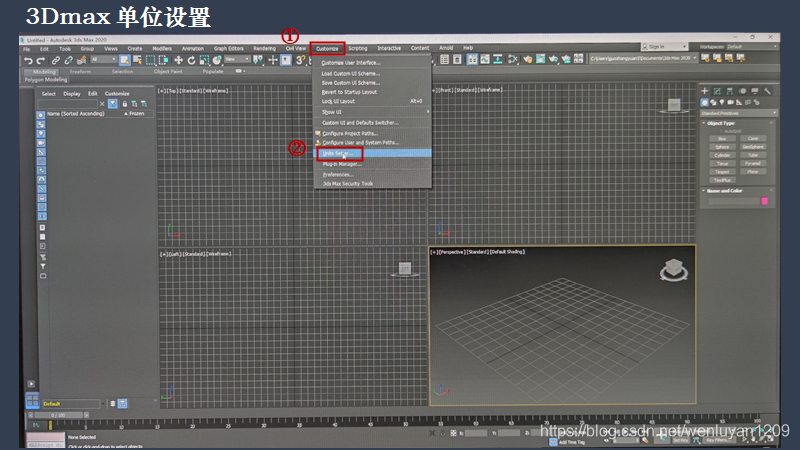Choose the Lights category icon
The image size is (800, 450).
pyautogui.click(x=722, y=103)
